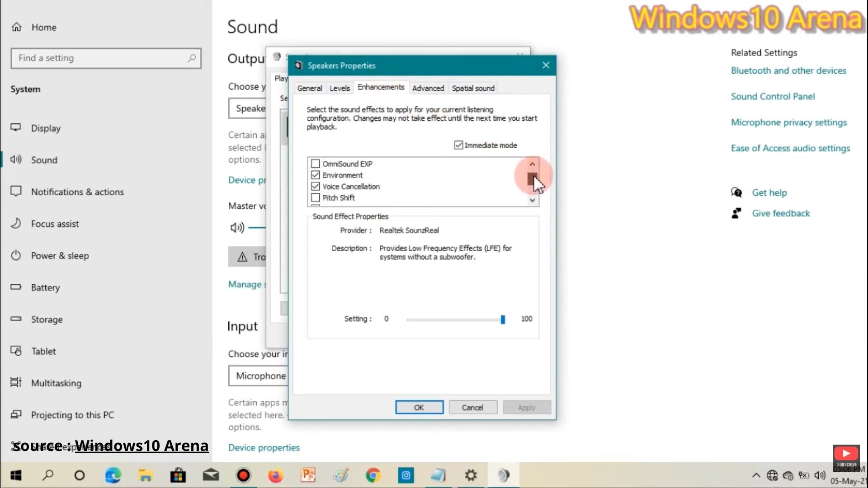
Task: Open the Windows Start menu
Action: [16, 475]
